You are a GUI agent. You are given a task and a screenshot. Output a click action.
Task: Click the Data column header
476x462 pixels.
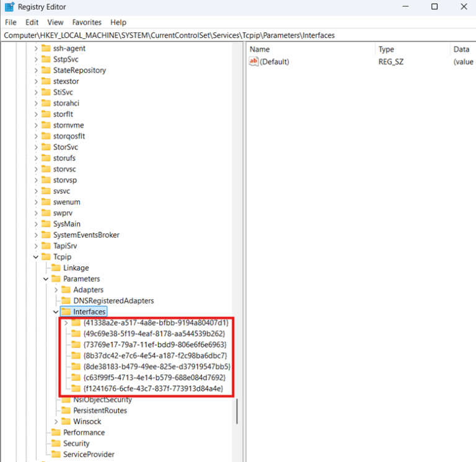[463, 49]
